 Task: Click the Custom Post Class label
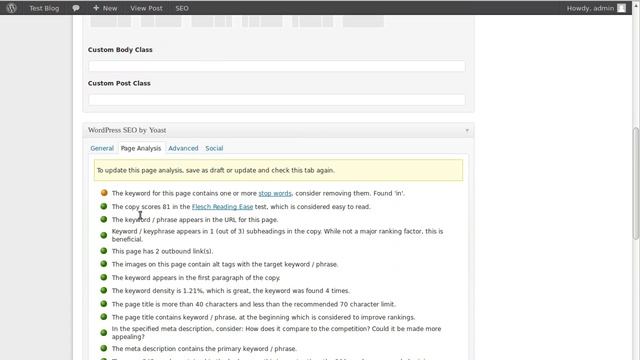coord(119,83)
